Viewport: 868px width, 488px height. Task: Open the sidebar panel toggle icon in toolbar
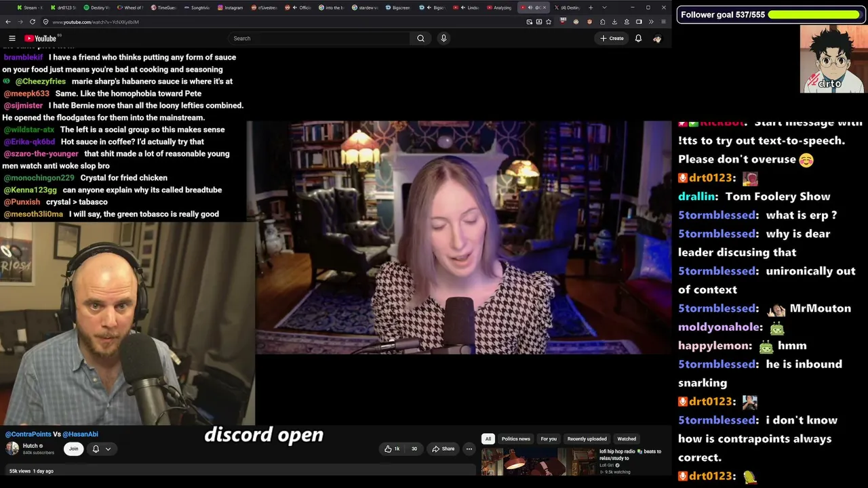tap(639, 22)
